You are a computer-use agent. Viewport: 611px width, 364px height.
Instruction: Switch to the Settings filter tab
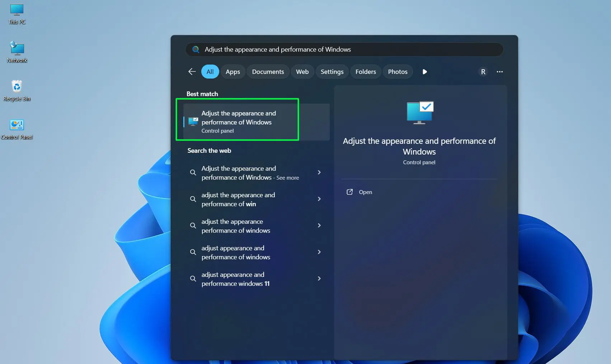(332, 71)
